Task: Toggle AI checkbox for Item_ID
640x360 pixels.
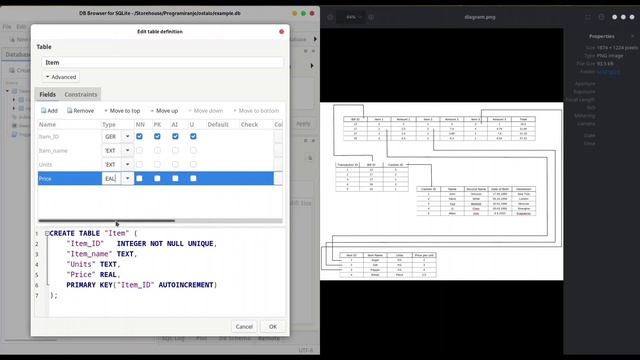Action: click(175, 136)
